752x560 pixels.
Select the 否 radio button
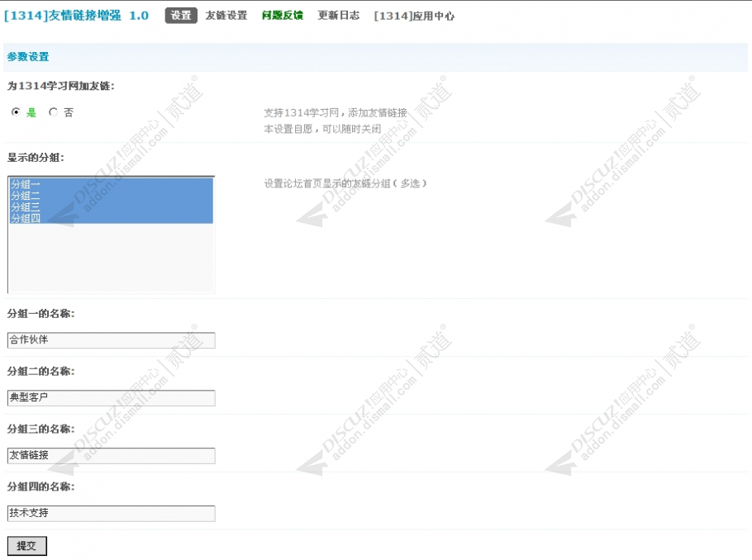pos(53,112)
